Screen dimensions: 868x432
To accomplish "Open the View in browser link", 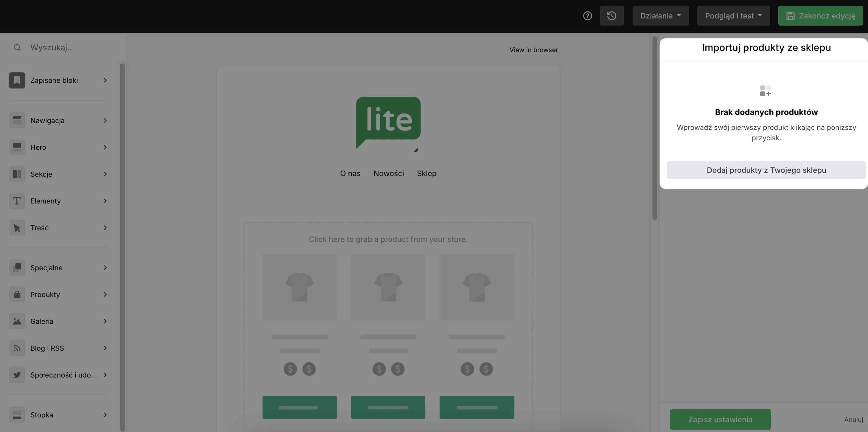I will coord(533,50).
